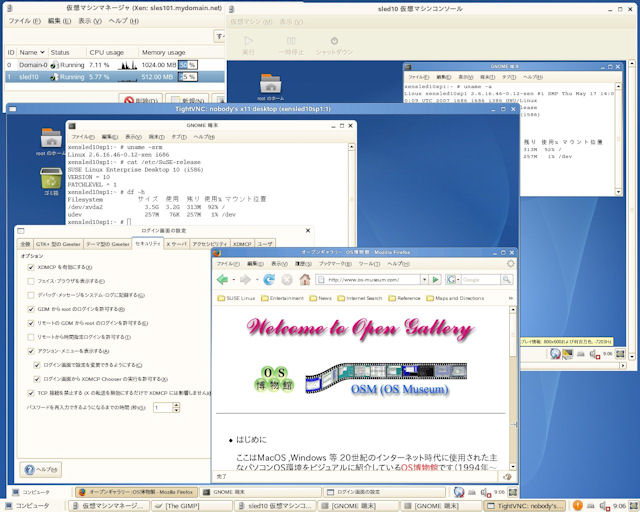640x512 pixels.
Task: Click the orange update notifier tray icon
Action: coord(577,505)
